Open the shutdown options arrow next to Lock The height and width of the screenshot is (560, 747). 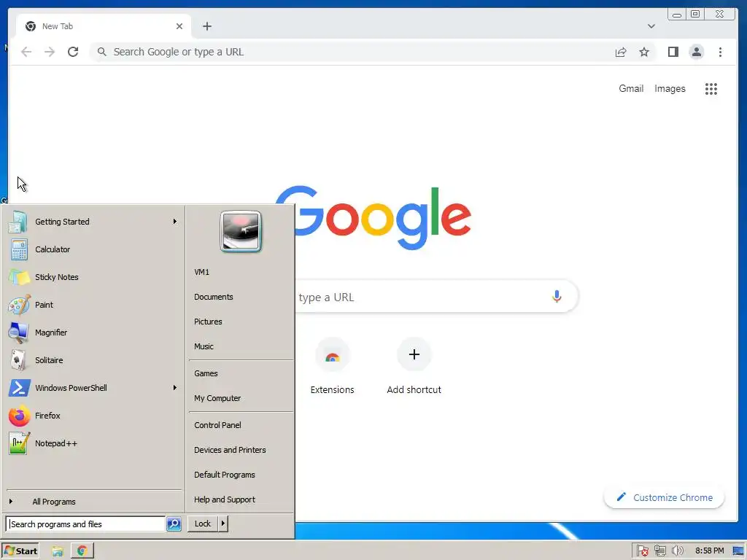222,524
